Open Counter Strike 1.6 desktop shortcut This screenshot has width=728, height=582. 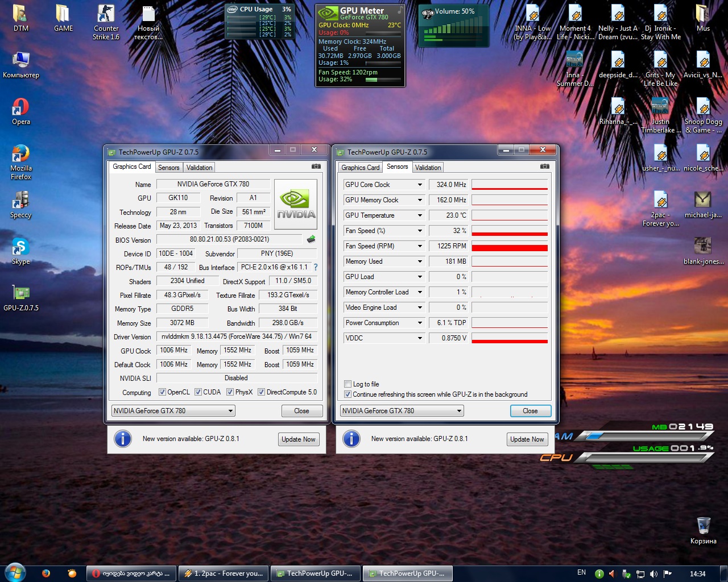click(x=106, y=23)
